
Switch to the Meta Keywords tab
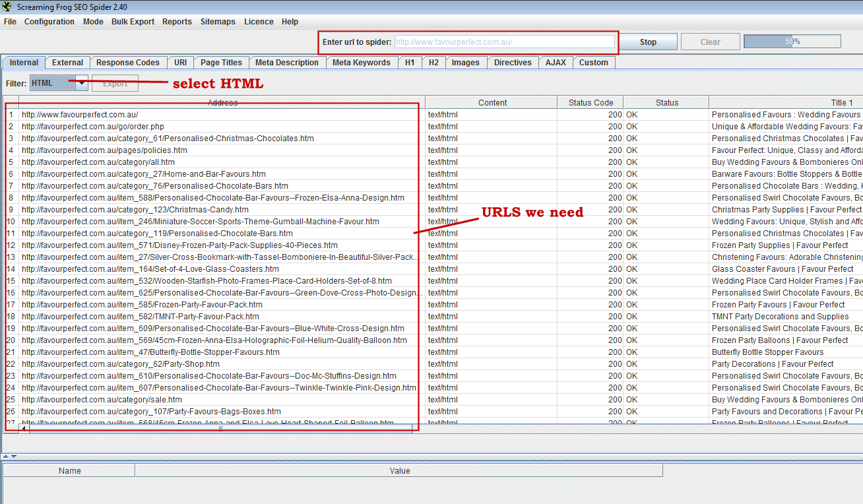click(x=362, y=63)
